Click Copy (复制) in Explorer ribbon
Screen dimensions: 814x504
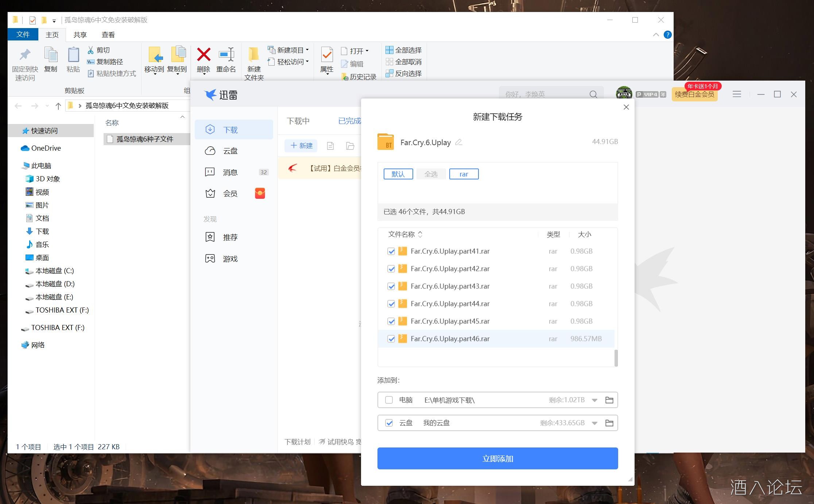point(51,60)
